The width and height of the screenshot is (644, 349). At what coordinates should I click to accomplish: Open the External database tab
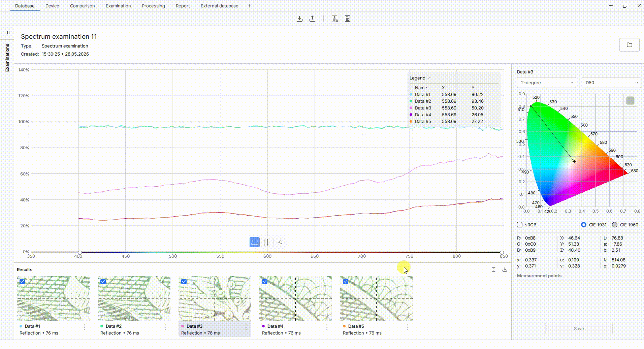pyautogui.click(x=220, y=6)
